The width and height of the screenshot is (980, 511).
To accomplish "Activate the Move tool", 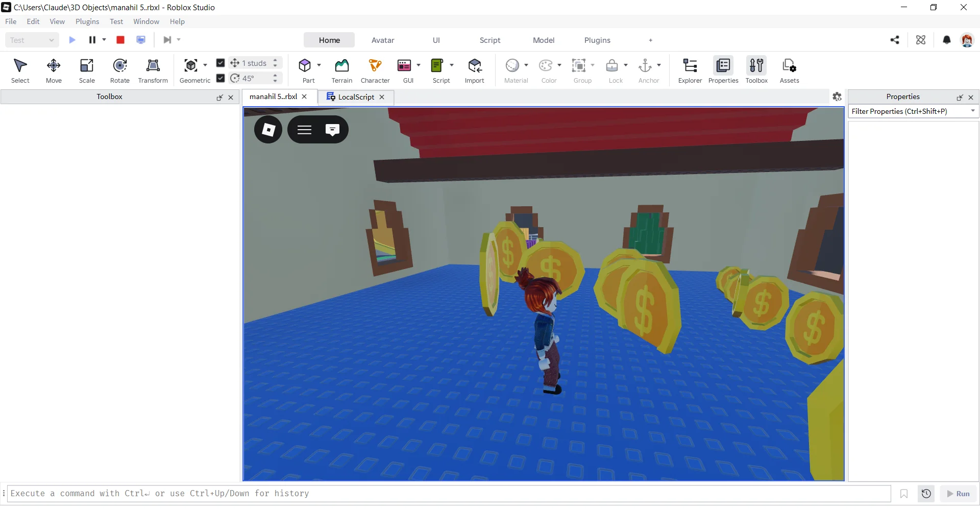I will coord(54,70).
